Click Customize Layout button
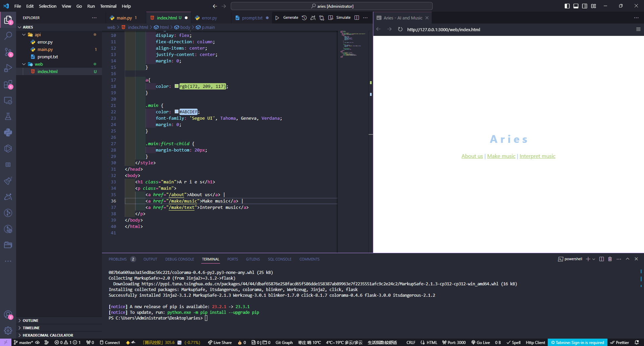This screenshot has height=346, width=644. [594, 6]
